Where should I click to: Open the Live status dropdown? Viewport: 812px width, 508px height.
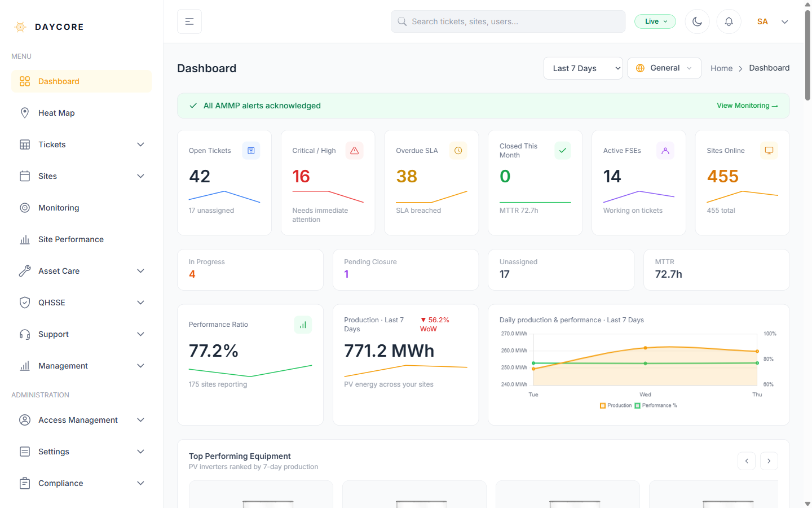click(x=655, y=21)
